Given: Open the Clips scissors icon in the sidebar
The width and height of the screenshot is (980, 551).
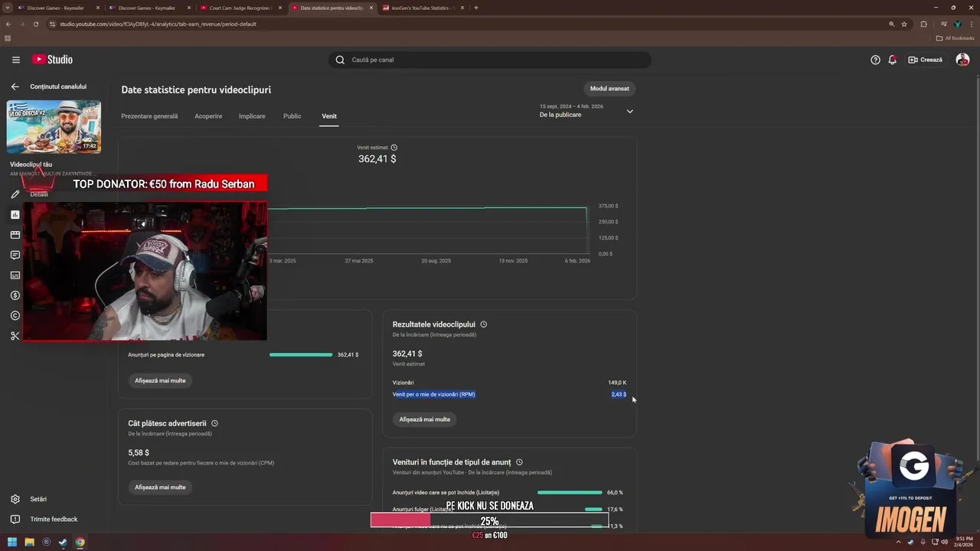Looking at the screenshot, I should (15, 336).
